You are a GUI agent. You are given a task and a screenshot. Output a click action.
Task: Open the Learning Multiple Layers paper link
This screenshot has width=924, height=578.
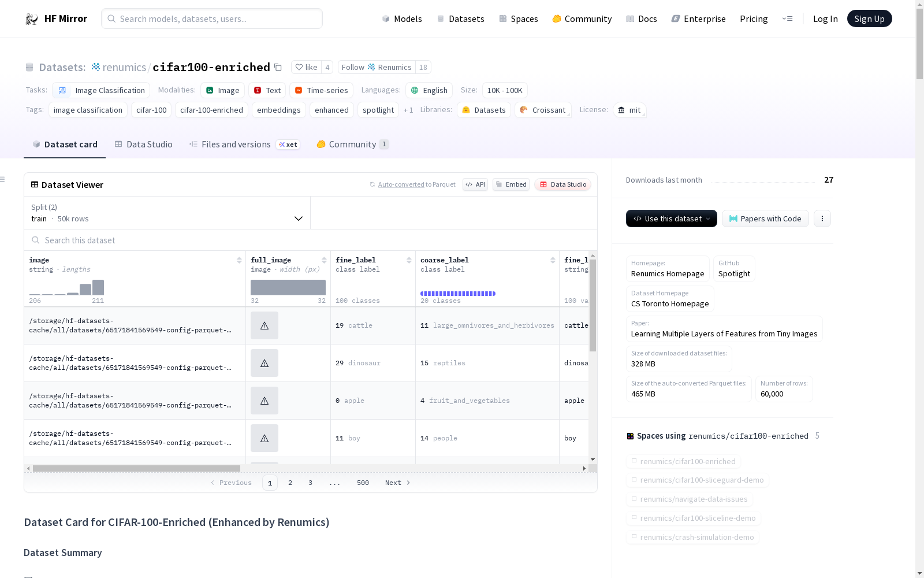click(x=724, y=329)
